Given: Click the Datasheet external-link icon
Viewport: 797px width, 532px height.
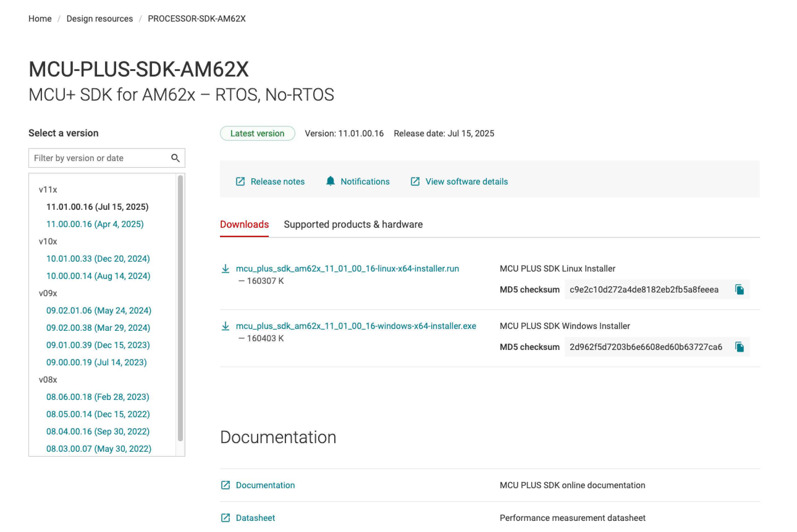Looking at the screenshot, I should click(226, 518).
